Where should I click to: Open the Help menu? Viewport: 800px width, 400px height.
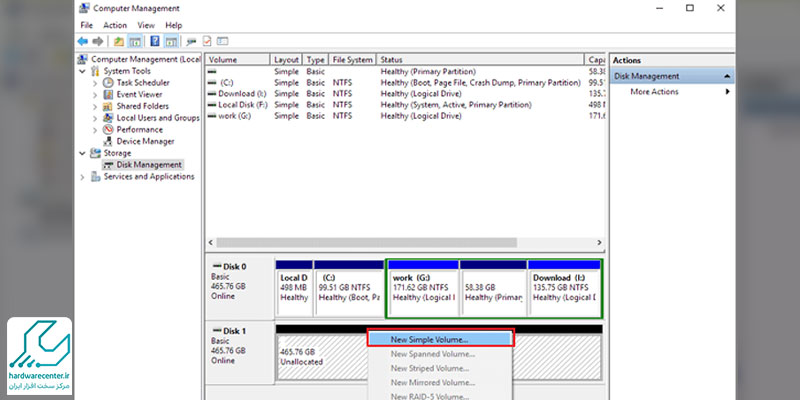coord(173,25)
